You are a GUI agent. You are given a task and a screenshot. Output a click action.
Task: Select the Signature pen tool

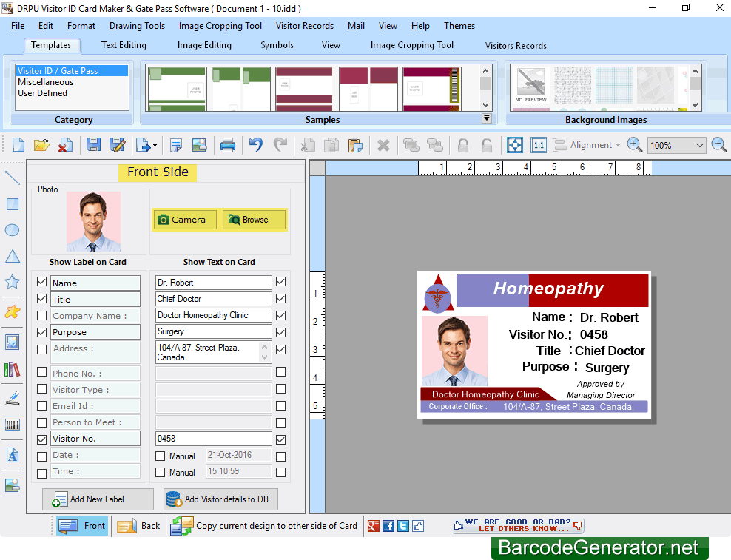click(x=12, y=398)
